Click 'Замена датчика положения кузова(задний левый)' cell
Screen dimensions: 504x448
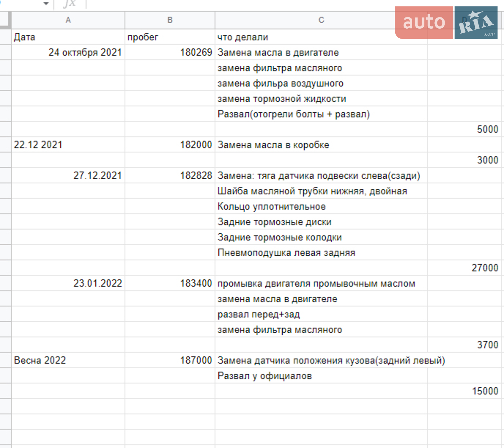coord(321,360)
